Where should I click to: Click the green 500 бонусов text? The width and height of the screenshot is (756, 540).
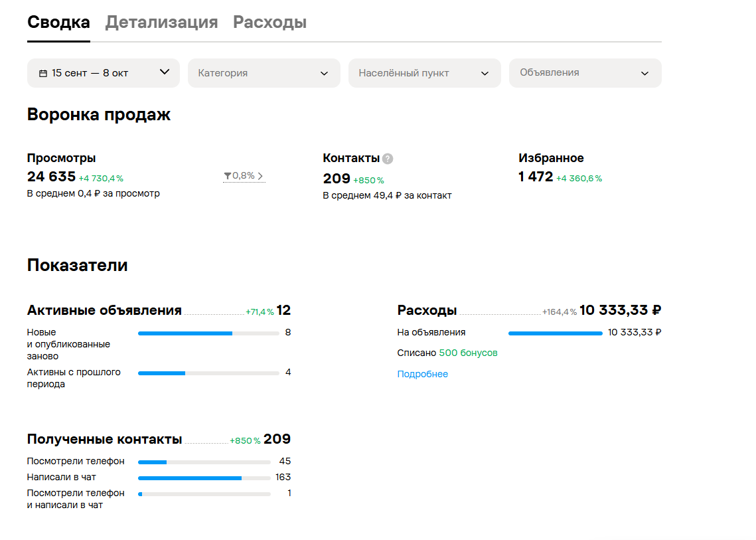click(468, 353)
